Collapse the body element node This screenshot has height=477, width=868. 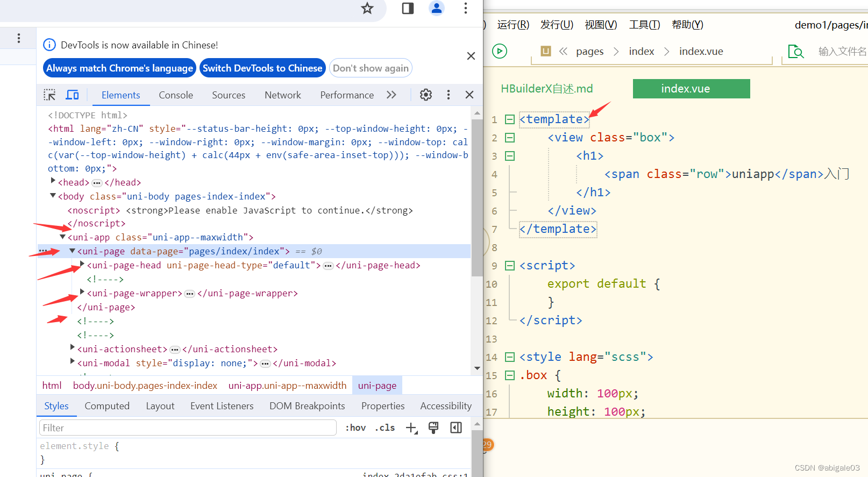click(x=53, y=196)
